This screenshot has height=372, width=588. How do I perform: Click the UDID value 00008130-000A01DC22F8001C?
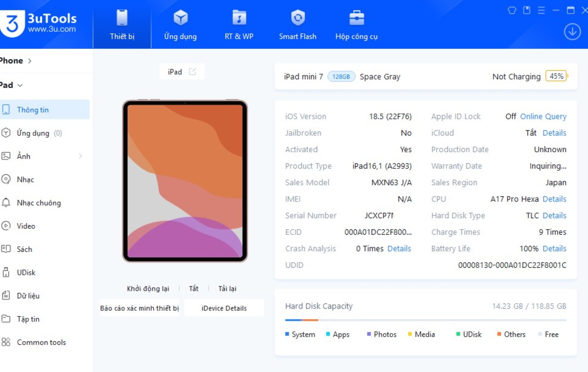click(512, 265)
